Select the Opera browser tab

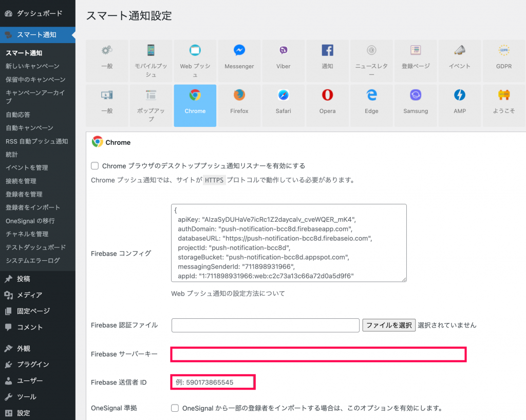click(x=327, y=106)
